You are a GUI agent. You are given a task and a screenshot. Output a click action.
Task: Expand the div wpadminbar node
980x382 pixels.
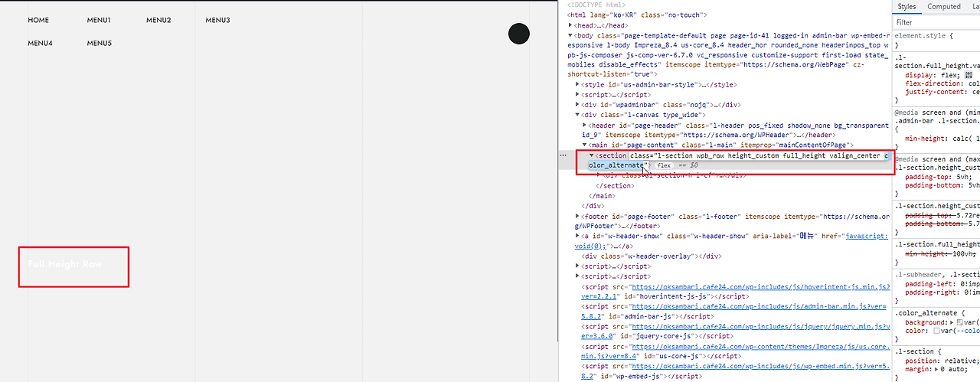point(578,105)
